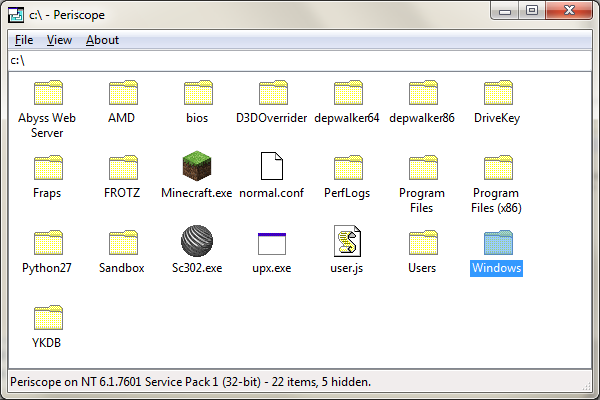Open the About menu
600x400 pixels.
102,40
